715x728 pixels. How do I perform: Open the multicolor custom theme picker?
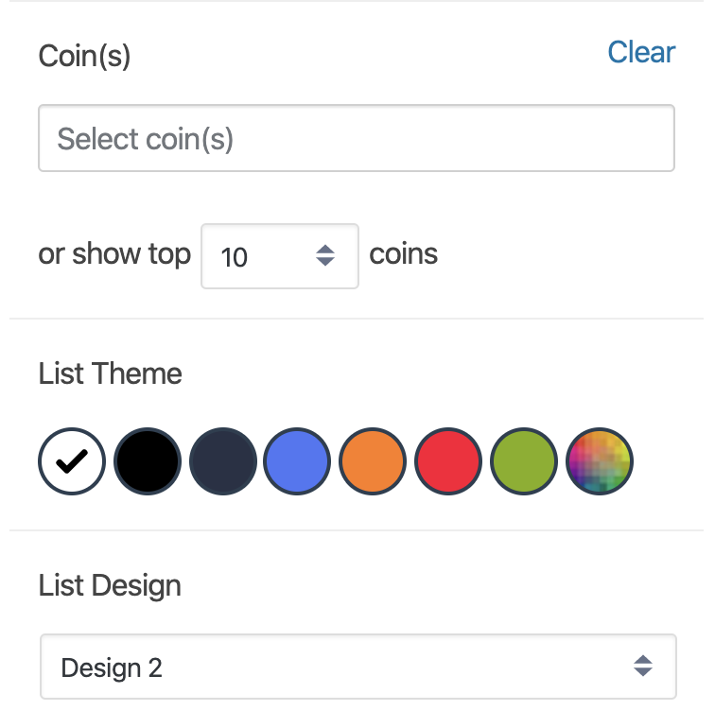click(x=600, y=461)
